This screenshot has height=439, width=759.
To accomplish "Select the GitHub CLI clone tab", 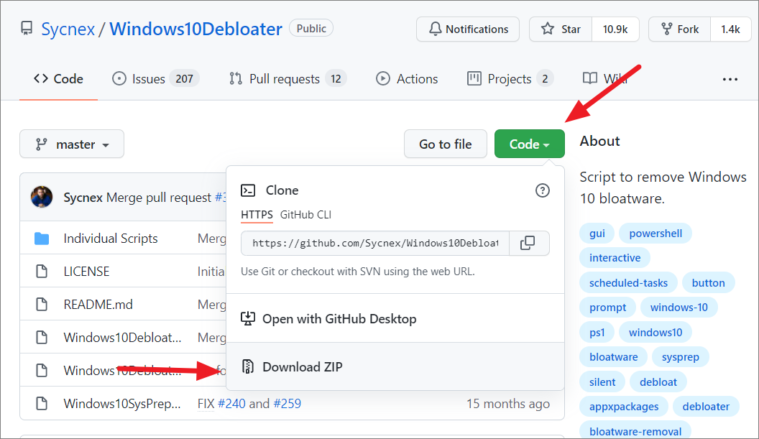I will click(305, 214).
